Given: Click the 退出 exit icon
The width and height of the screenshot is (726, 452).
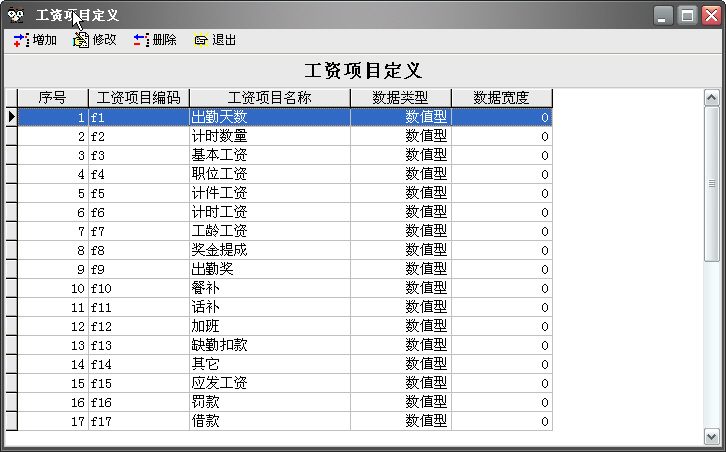Looking at the screenshot, I should point(201,40).
